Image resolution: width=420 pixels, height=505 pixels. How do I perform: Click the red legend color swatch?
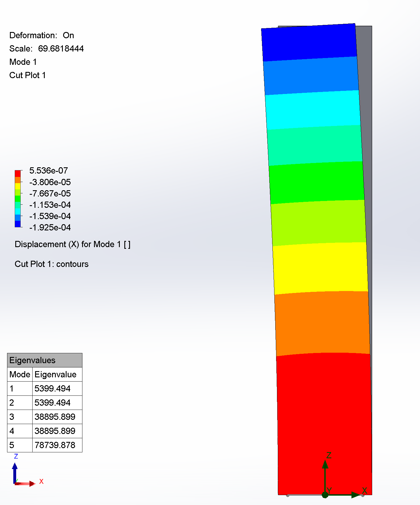coord(18,174)
